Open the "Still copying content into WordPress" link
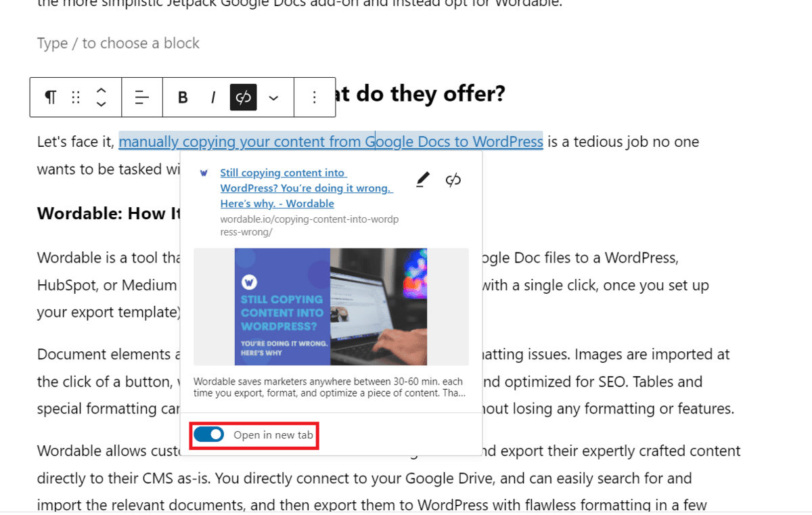 (x=306, y=187)
